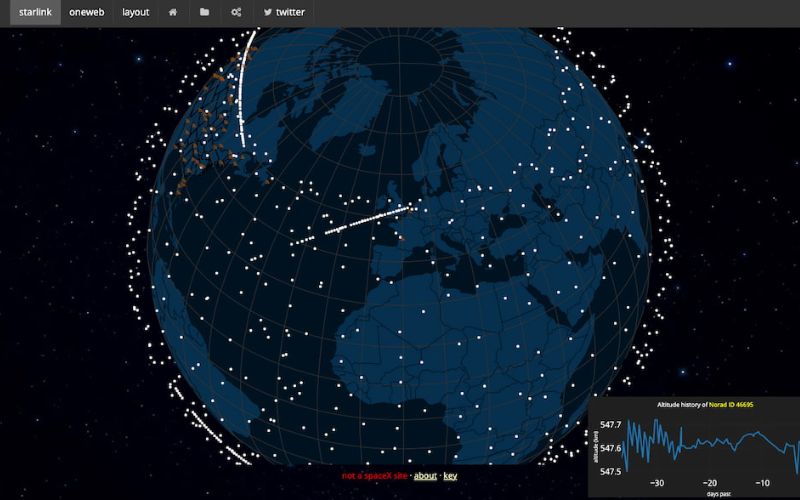Click the key link below the globe
This screenshot has height=500, width=800.
(450, 476)
